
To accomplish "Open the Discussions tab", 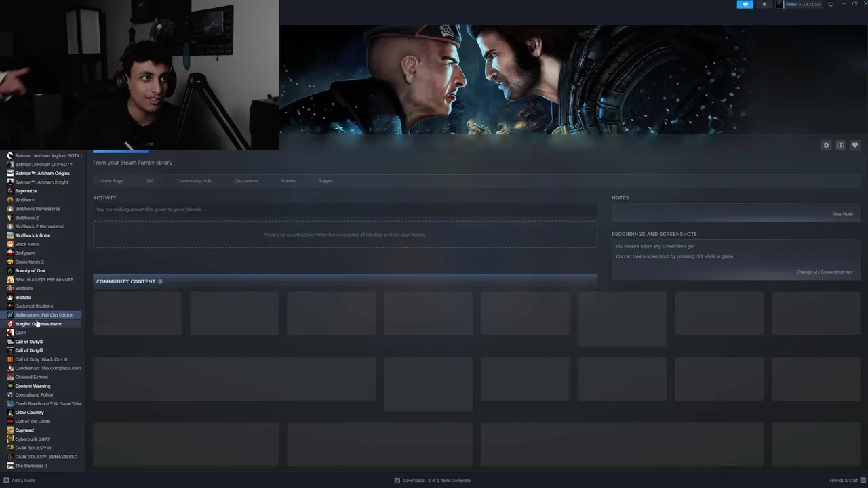I will point(246,181).
